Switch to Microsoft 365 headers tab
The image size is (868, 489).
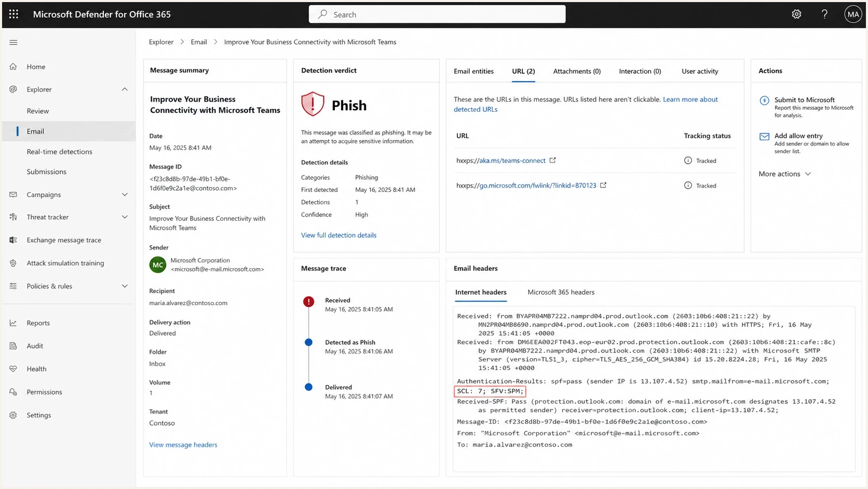(x=561, y=292)
